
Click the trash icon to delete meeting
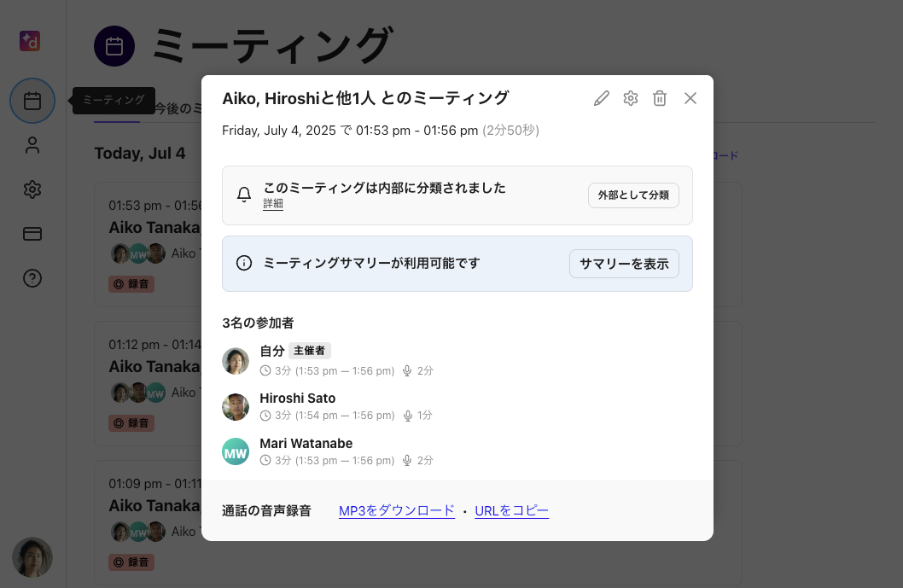(x=660, y=98)
